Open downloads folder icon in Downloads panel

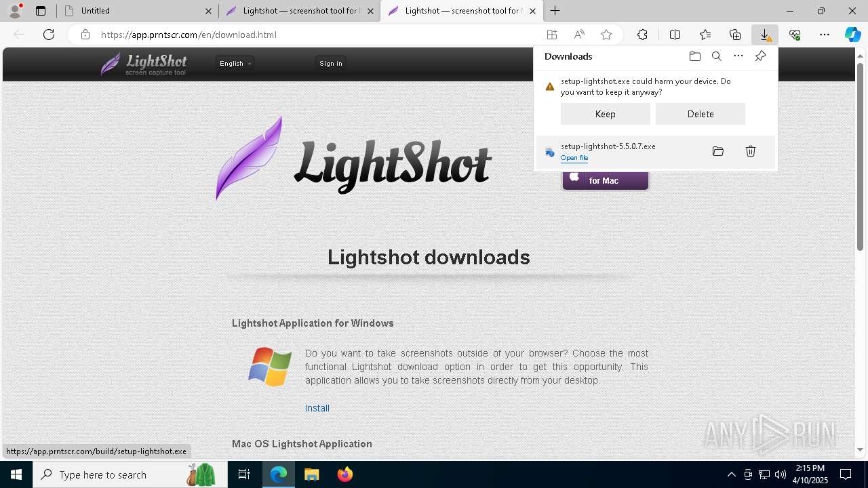click(695, 56)
